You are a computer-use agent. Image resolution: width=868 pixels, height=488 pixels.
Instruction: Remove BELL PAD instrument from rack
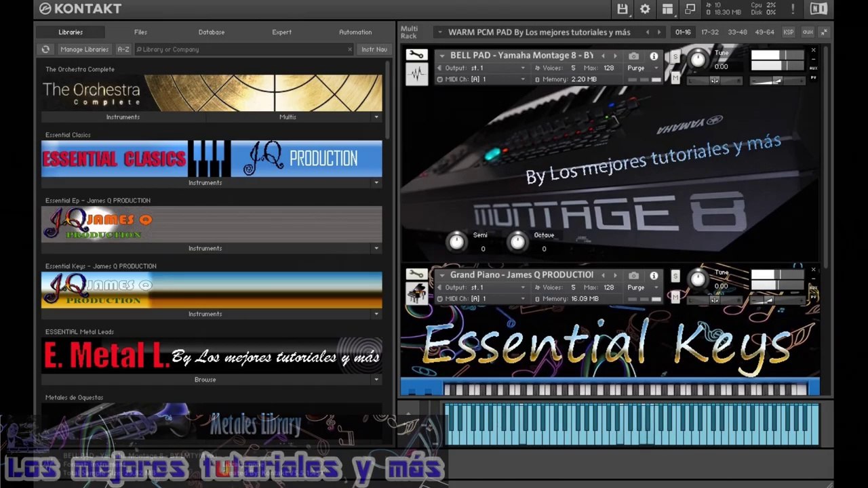[814, 50]
